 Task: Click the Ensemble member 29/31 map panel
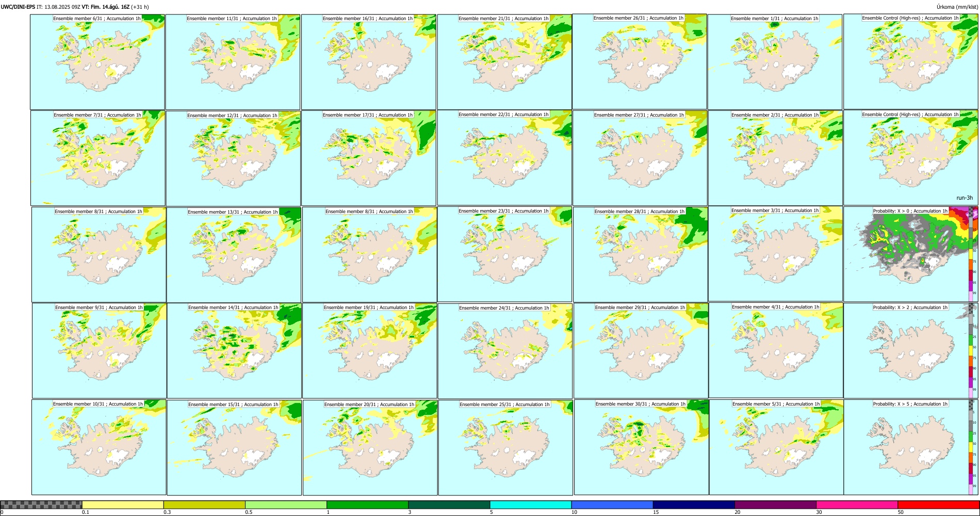pyautogui.click(x=641, y=351)
